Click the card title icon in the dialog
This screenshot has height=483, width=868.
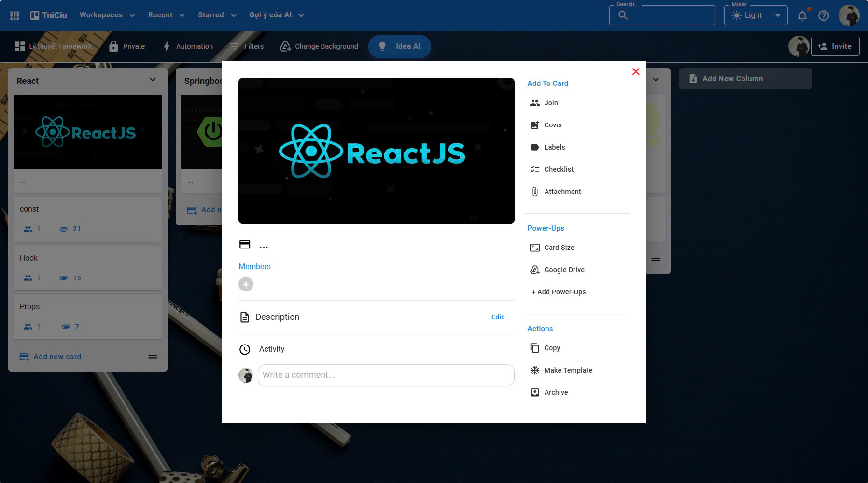pyautogui.click(x=245, y=245)
